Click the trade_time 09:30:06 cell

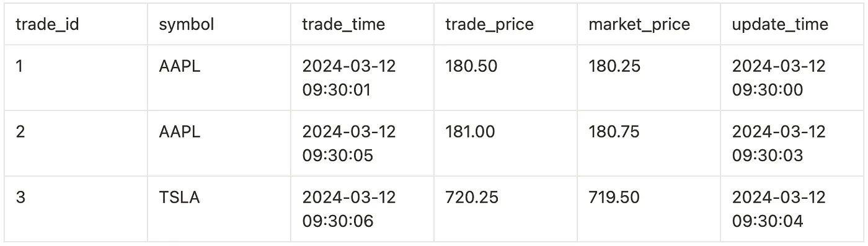362,209
